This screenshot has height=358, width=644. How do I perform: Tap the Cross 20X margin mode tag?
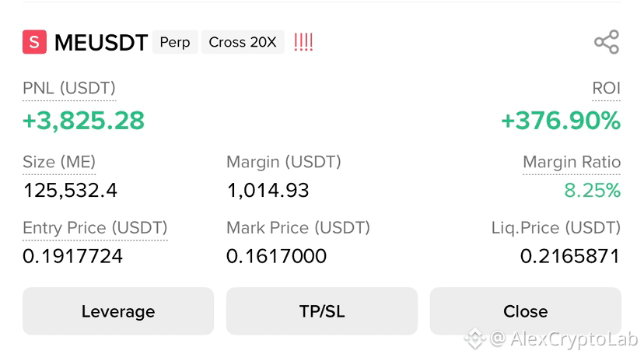tap(243, 42)
